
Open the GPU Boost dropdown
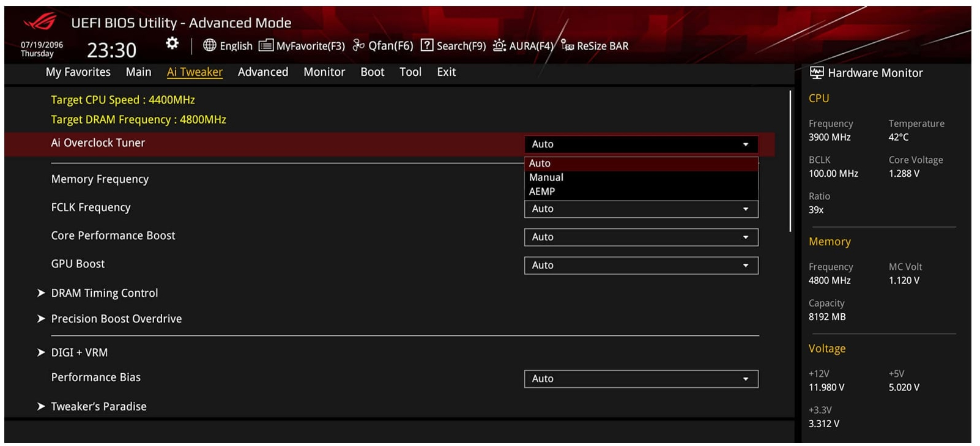(x=641, y=266)
